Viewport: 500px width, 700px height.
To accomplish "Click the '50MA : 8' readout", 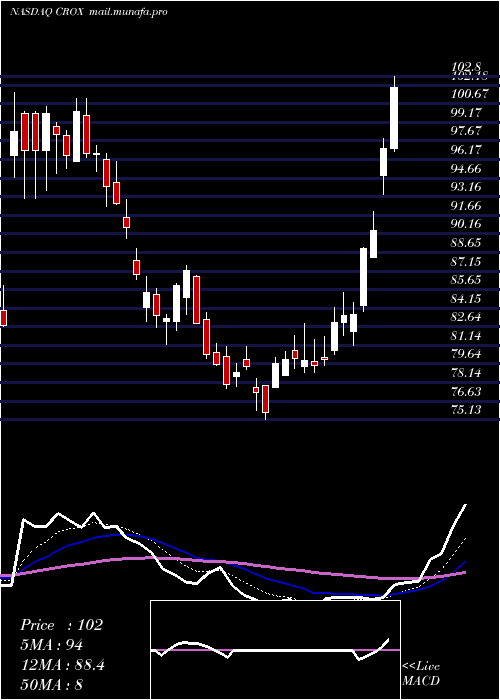I will tap(52, 684).
